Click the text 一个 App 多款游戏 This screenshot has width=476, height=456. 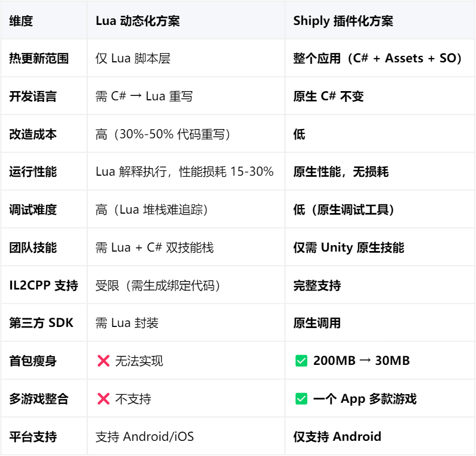[365, 399]
